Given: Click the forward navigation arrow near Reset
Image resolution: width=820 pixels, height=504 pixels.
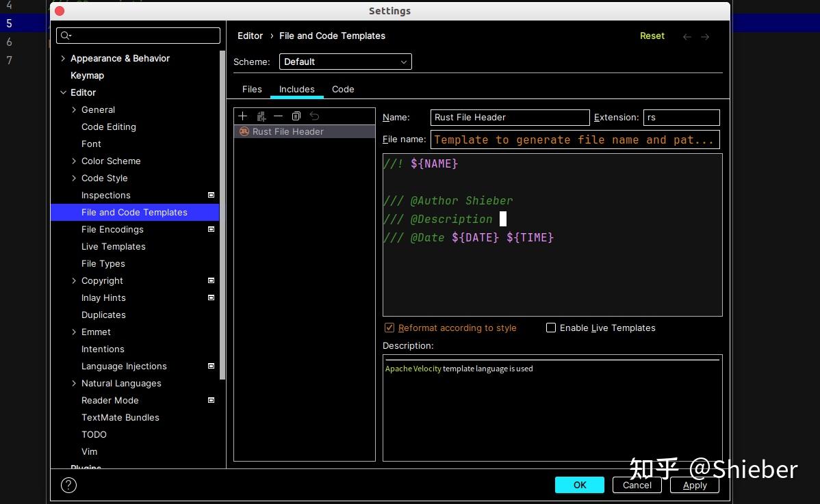Looking at the screenshot, I should 705,36.
